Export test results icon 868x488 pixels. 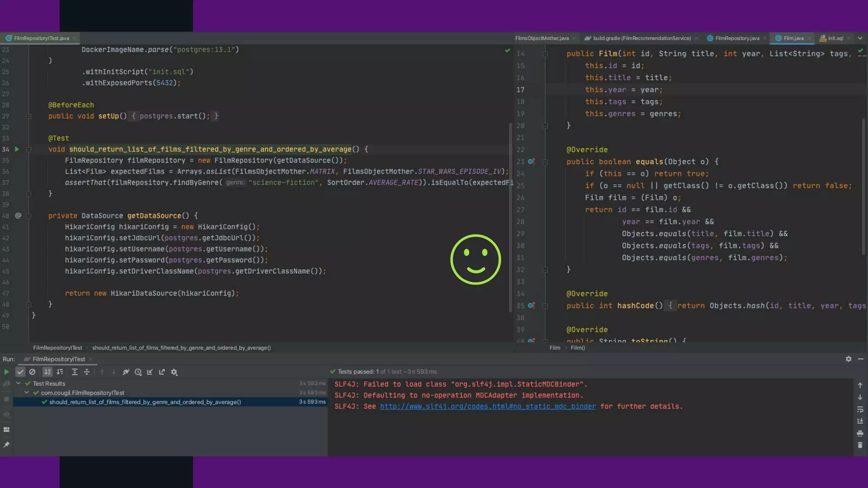click(162, 372)
